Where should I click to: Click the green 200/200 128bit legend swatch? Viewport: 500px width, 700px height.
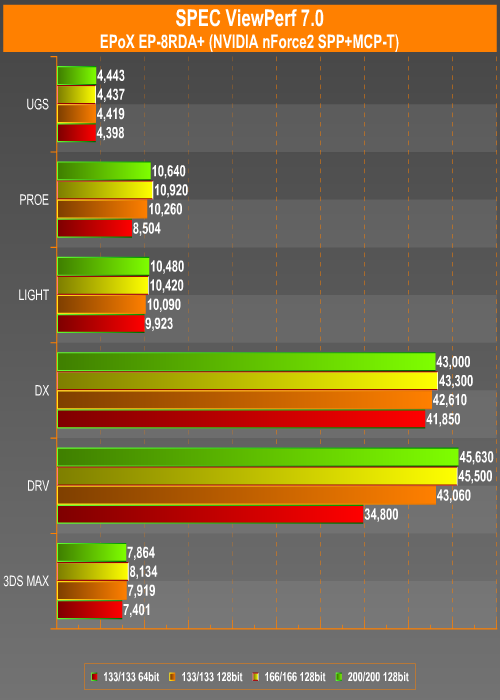pyautogui.click(x=339, y=677)
